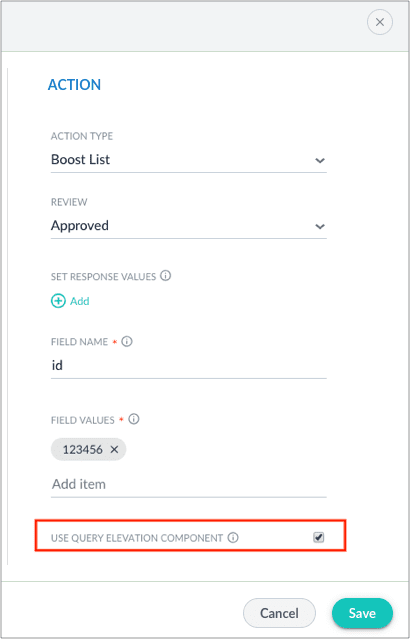Click the ACTION section heading
This screenshot has width=410, height=639.
(x=74, y=85)
